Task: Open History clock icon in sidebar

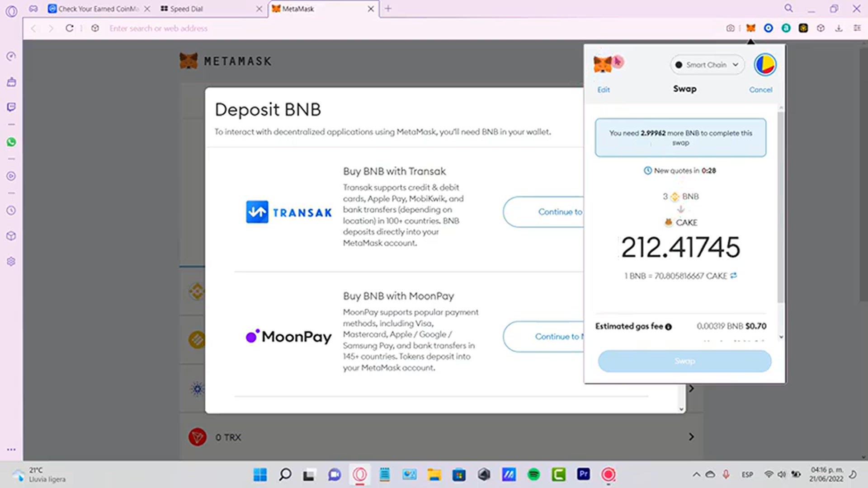Action: click(x=11, y=211)
